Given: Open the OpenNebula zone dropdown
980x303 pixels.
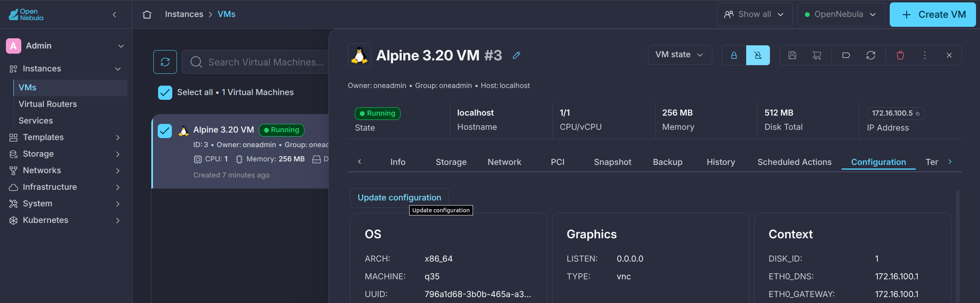Looking at the screenshot, I should (840, 15).
